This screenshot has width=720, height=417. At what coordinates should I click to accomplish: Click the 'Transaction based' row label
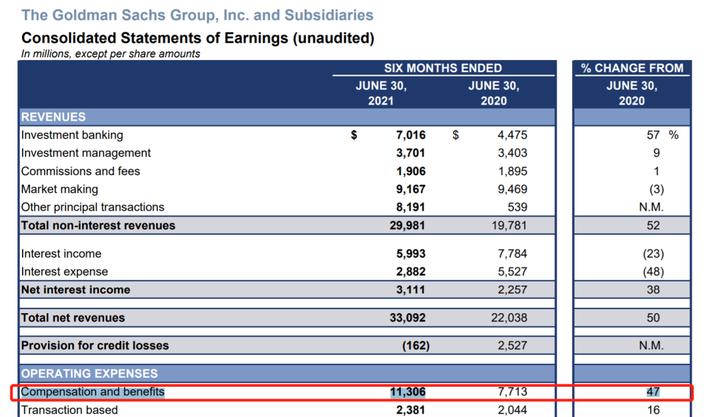coord(69,410)
